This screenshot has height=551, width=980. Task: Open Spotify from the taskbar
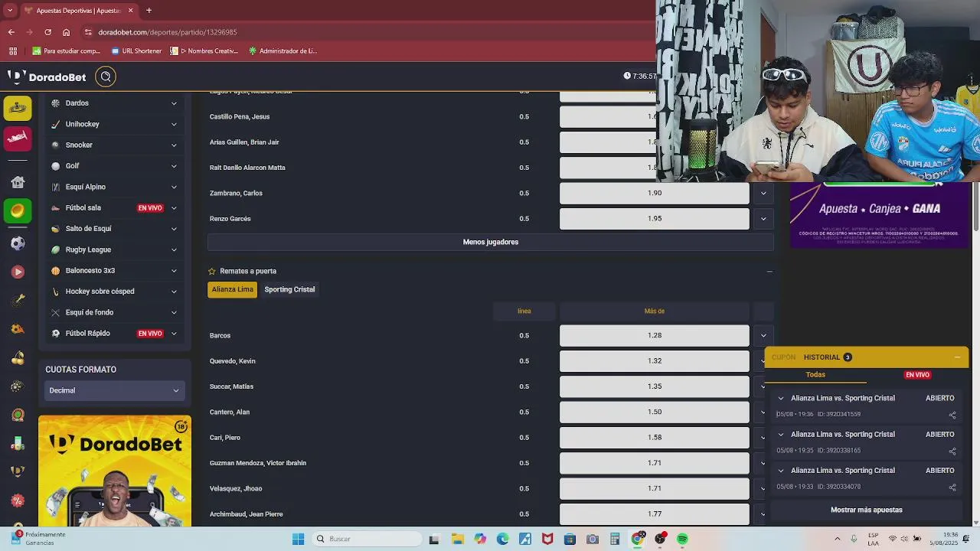pos(682,539)
